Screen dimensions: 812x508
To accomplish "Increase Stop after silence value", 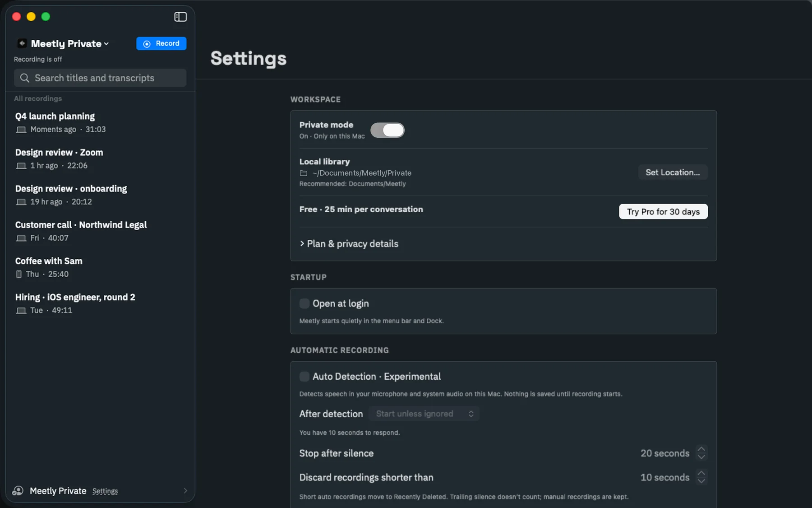I will point(701,449).
